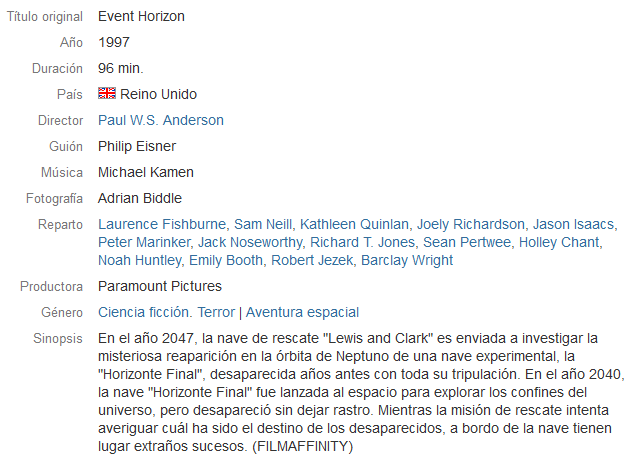Click the Barclay Wright link
This screenshot has width=631, height=460.
(x=407, y=260)
